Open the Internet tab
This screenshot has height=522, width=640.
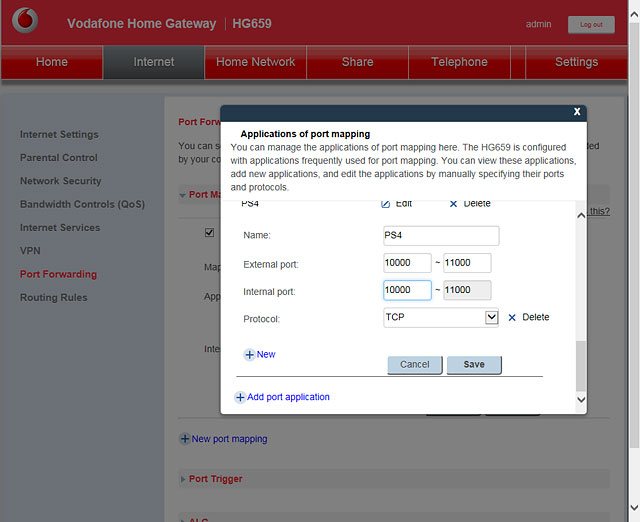pyautogui.click(x=153, y=62)
